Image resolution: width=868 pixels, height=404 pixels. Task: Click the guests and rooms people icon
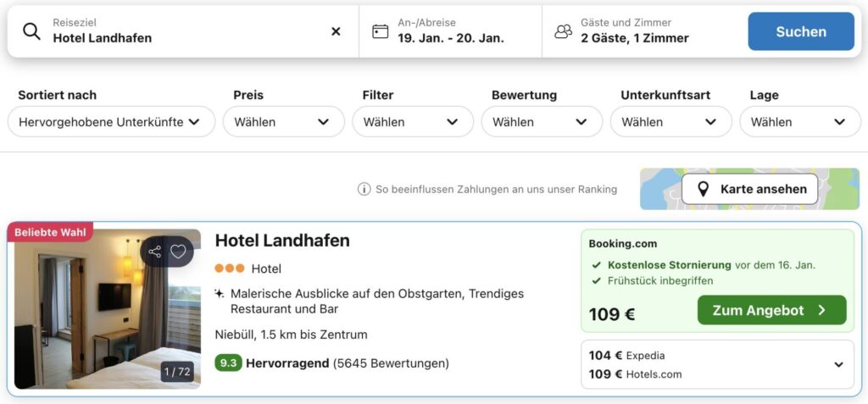tap(563, 31)
